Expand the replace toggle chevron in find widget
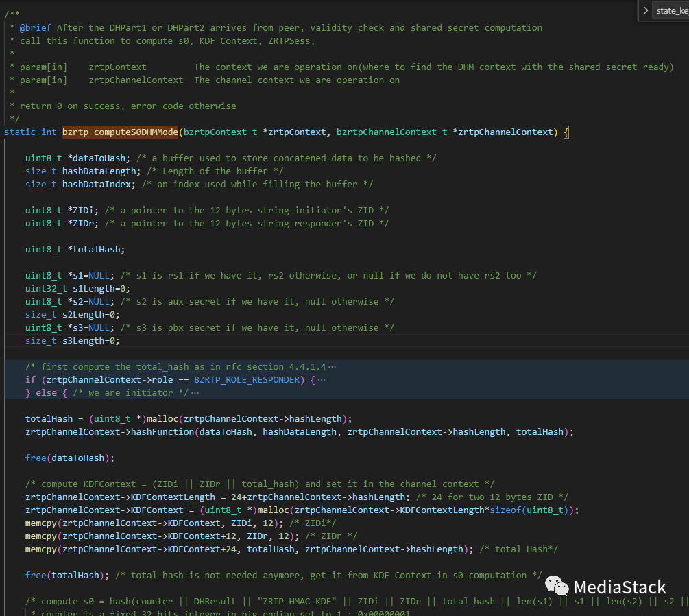 646,10
